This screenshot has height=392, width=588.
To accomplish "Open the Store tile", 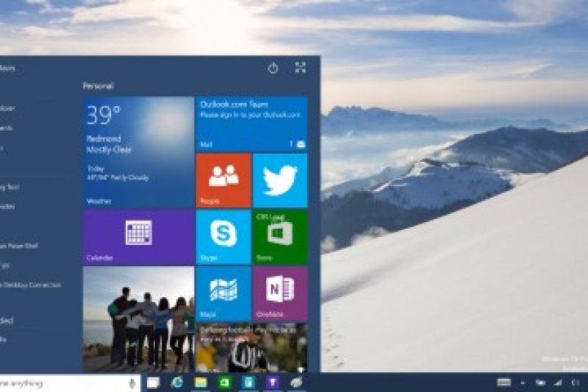I will (x=280, y=237).
